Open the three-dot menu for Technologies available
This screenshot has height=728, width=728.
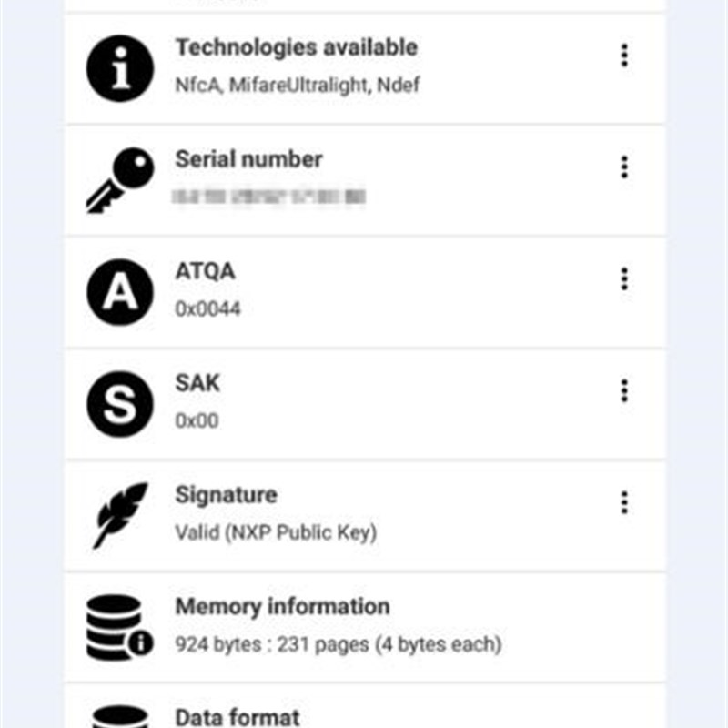pos(624,56)
